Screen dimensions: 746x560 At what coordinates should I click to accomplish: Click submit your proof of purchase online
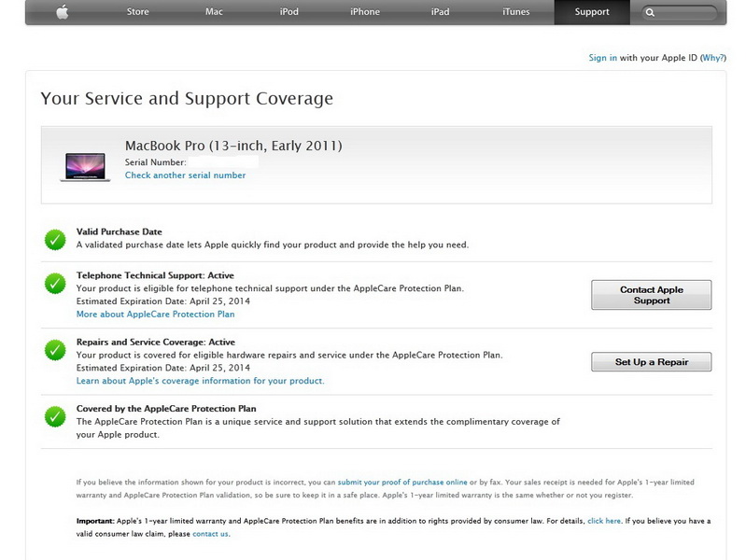[x=402, y=482]
